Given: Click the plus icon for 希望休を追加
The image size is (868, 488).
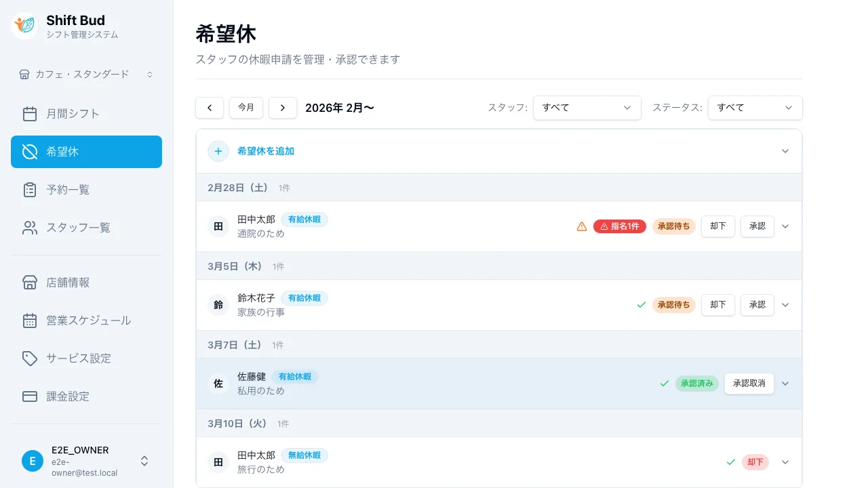Looking at the screenshot, I should (x=218, y=151).
